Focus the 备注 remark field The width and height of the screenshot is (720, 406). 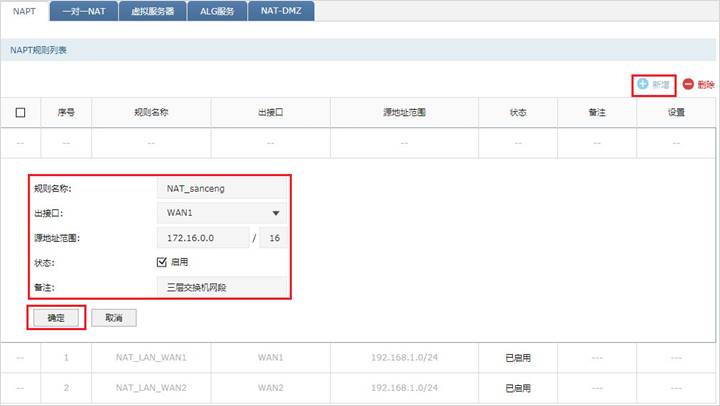tap(222, 288)
